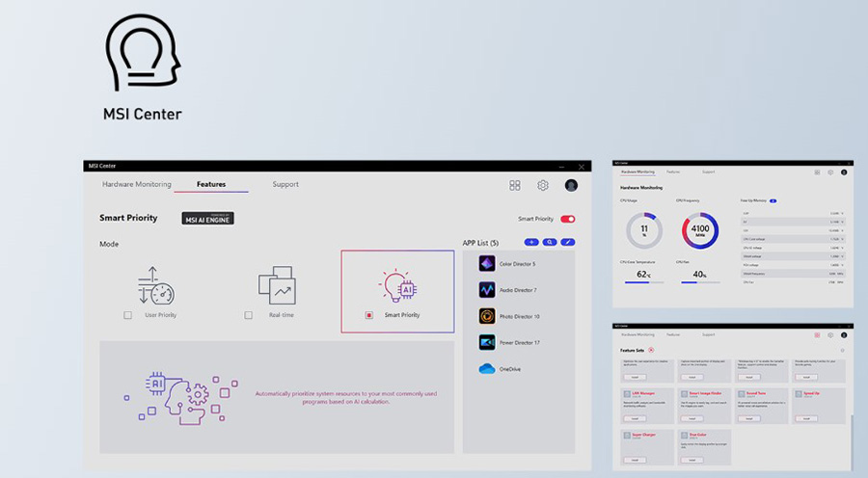Click the search button in APP List header
This screenshot has height=478, width=868.
coord(550,242)
